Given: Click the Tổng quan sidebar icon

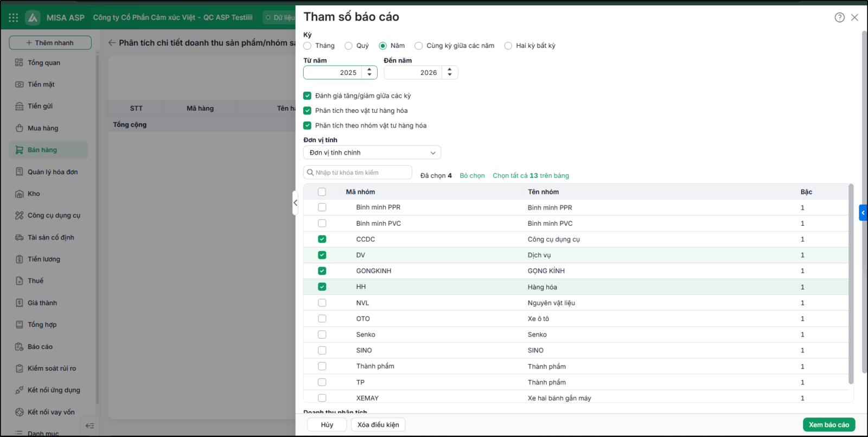Looking at the screenshot, I should pyautogui.click(x=19, y=62).
